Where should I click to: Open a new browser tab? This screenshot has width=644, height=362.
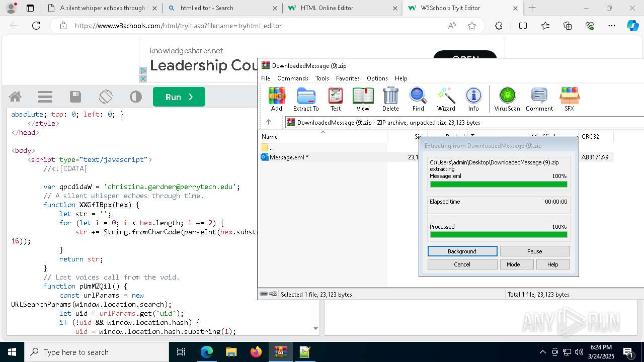coord(532,8)
